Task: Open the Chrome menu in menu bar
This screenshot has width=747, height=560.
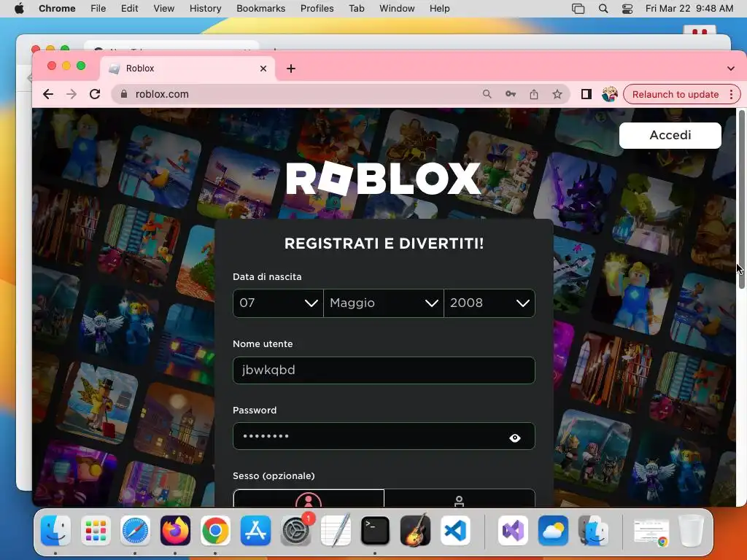Action: (57, 9)
